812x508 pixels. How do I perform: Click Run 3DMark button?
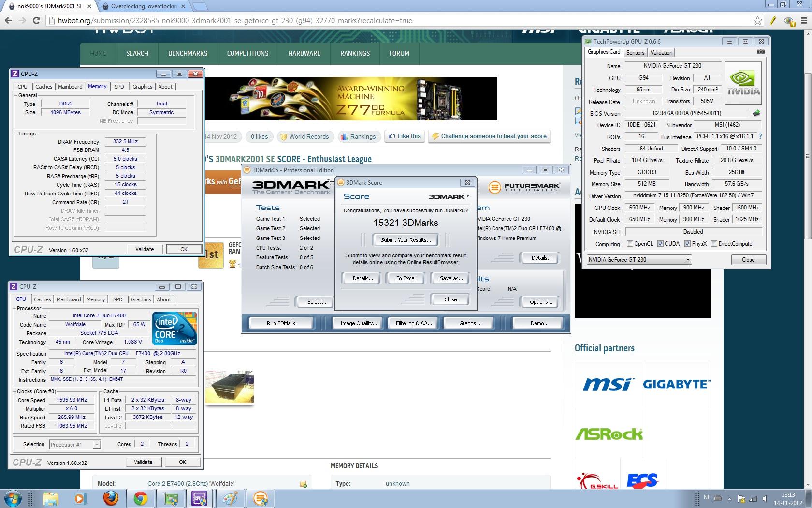281,323
